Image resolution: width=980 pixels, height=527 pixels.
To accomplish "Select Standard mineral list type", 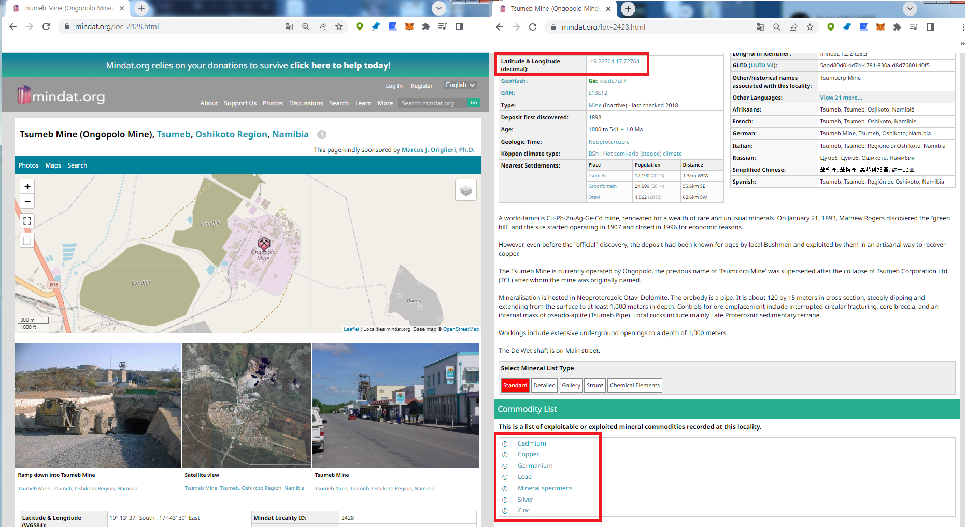I will pos(515,385).
